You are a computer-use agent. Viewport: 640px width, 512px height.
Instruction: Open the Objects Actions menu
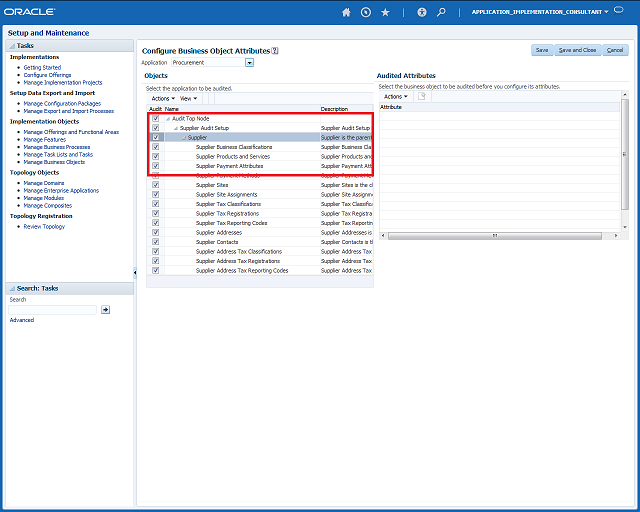(162, 99)
